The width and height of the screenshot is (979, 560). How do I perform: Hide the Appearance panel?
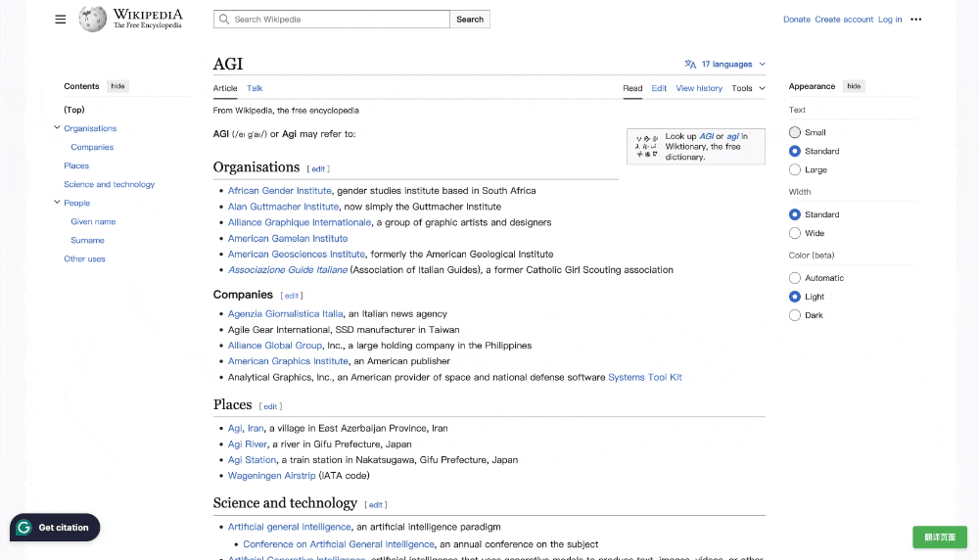pyautogui.click(x=854, y=86)
